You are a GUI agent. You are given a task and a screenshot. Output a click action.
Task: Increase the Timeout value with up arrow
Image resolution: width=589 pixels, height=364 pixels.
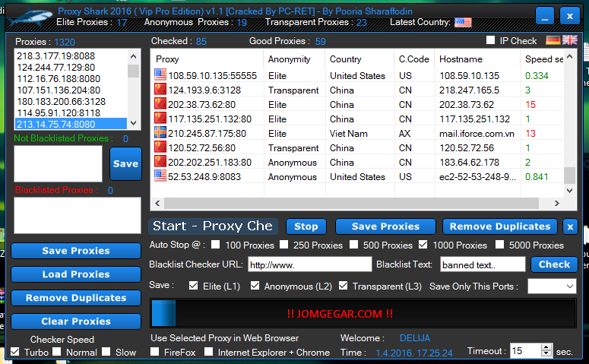pos(546,347)
